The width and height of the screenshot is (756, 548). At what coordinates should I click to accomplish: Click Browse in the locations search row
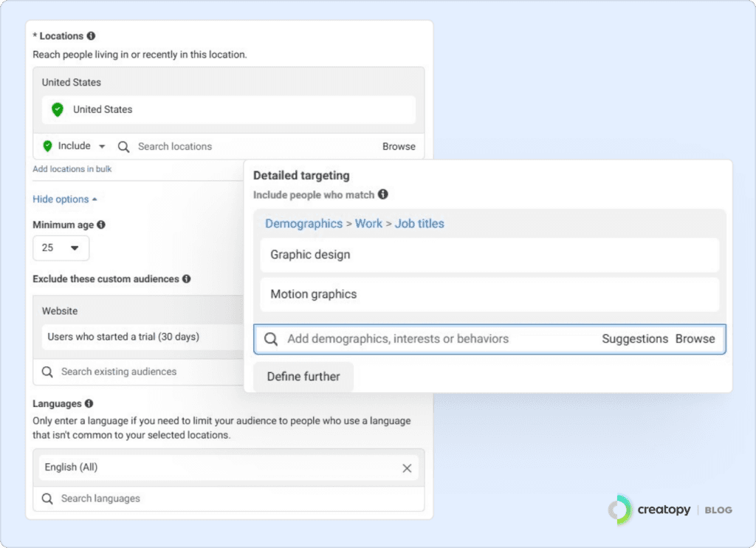click(x=399, y=146)
